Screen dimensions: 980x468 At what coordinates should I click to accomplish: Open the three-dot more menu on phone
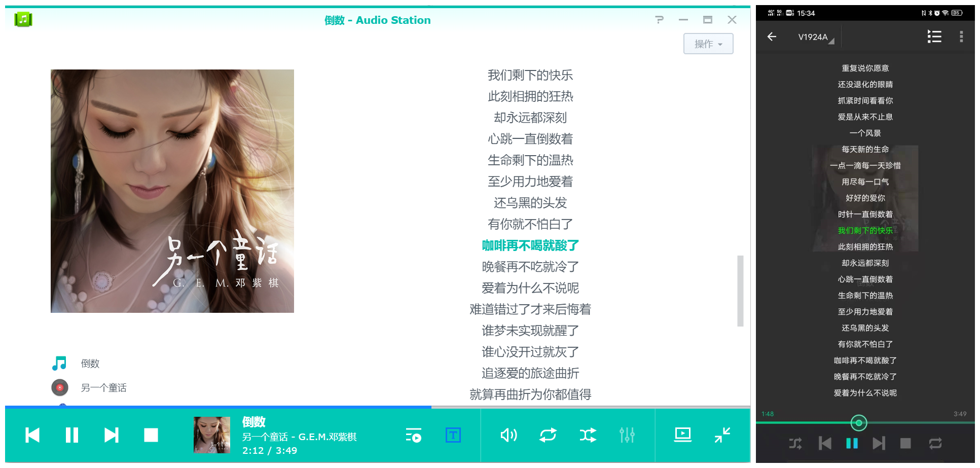(x=961, y=37)
